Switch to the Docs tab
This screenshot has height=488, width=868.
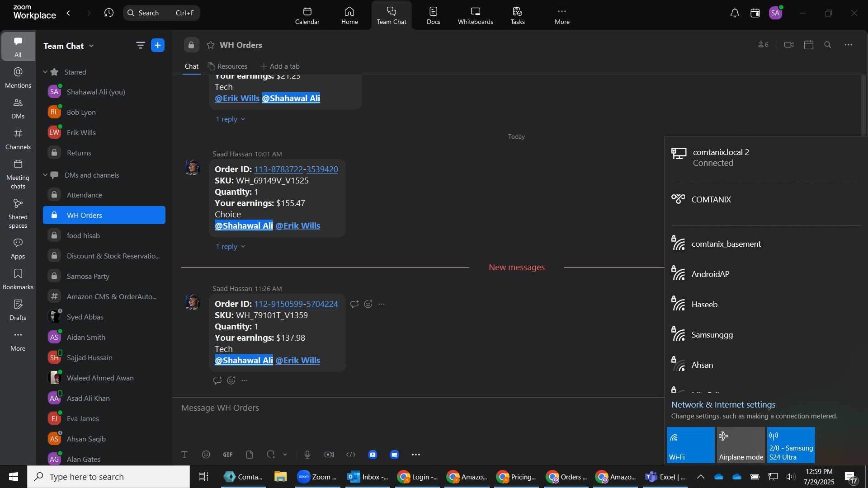tap(433, 15)
